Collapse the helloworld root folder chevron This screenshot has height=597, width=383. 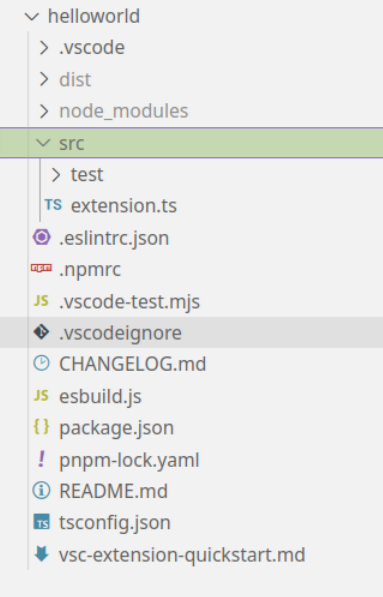pos(32,17)
